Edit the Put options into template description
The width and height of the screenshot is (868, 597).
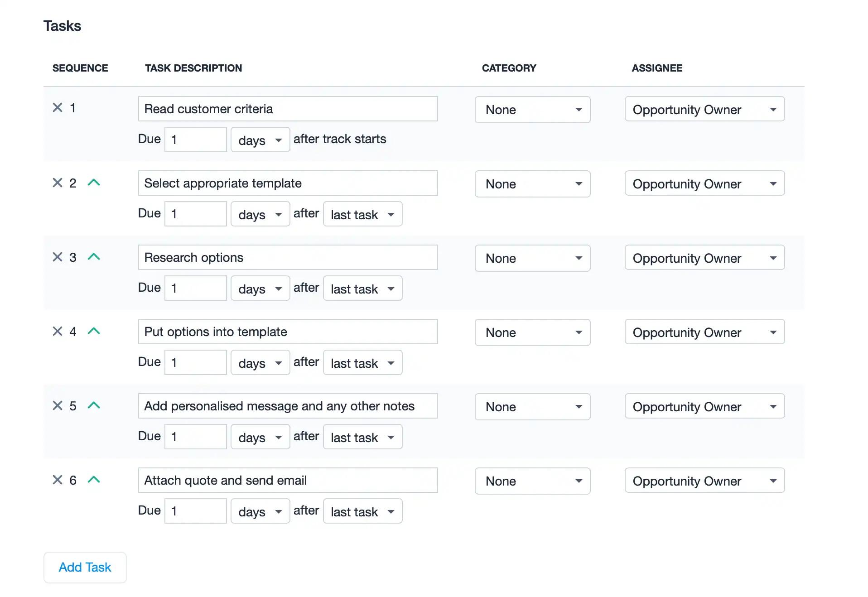click(x=288, y=332)
